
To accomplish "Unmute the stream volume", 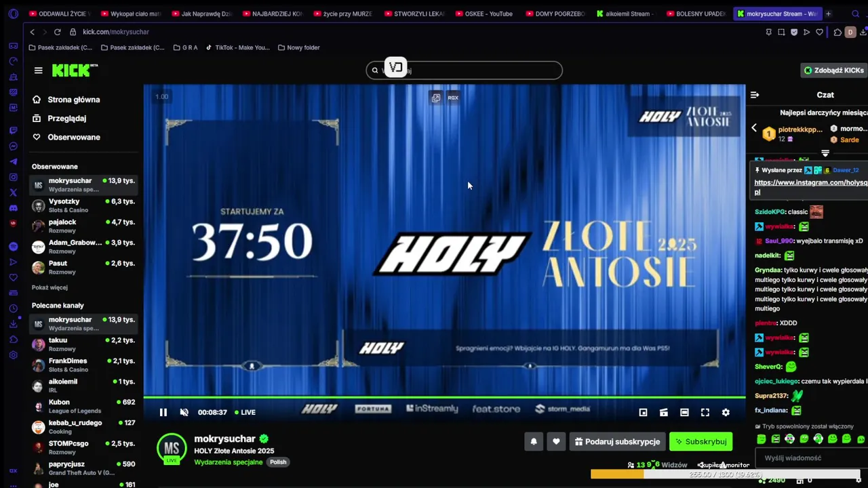I will 184,412.
